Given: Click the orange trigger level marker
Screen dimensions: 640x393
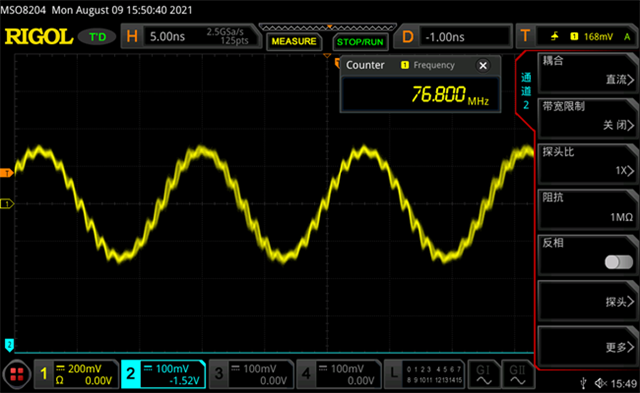Looking at the screenshot, I should [6, 173].
